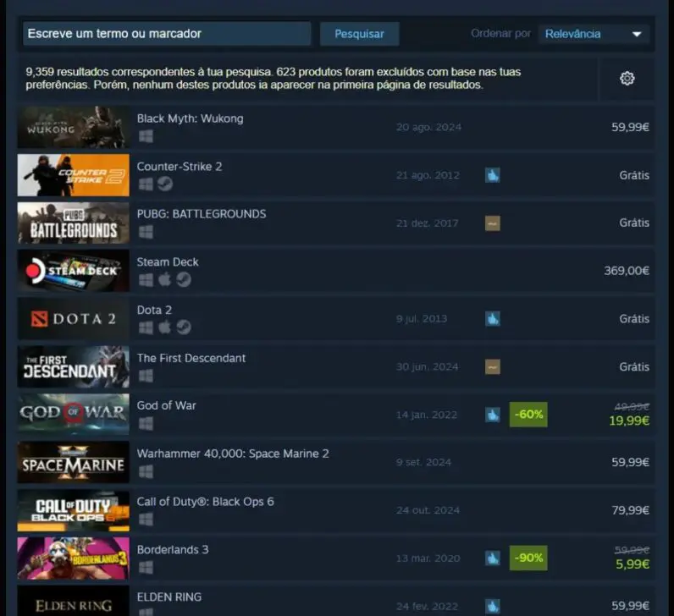The width and height of the screenshot is (674, 616).
Task: Click the Black Myth: Wukong thumbnail
Action: point(73,127)
